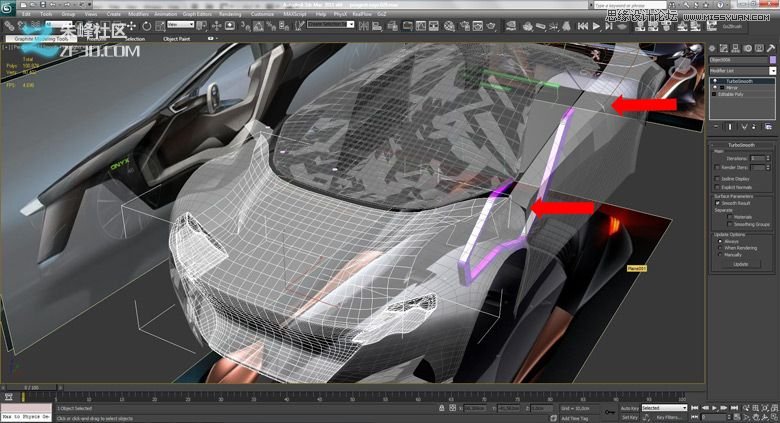The width and height of the screenshot is (780, 423).
Task: Select the Rotate transform tool
Action: 146,25
